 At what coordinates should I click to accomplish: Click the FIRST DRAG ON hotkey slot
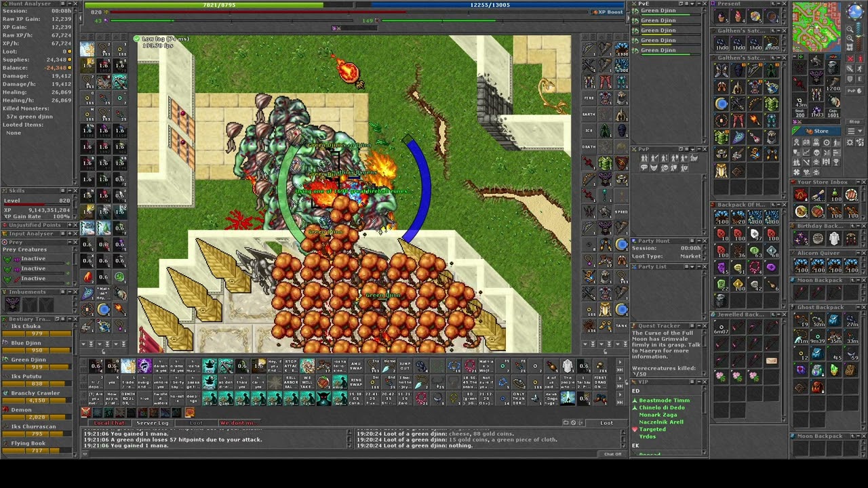tap(600, 382)
